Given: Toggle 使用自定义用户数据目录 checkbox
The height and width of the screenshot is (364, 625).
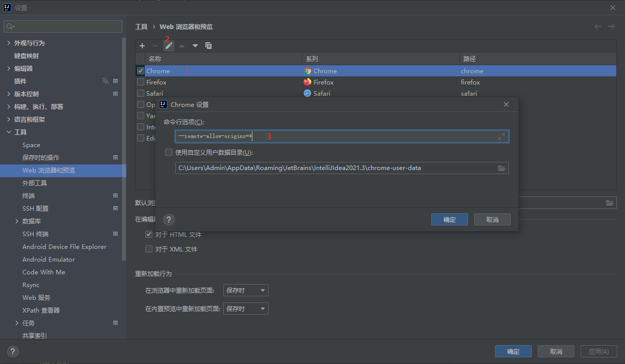Looking at the screenshot, I should pyautogui.click(x=169, y=152).
